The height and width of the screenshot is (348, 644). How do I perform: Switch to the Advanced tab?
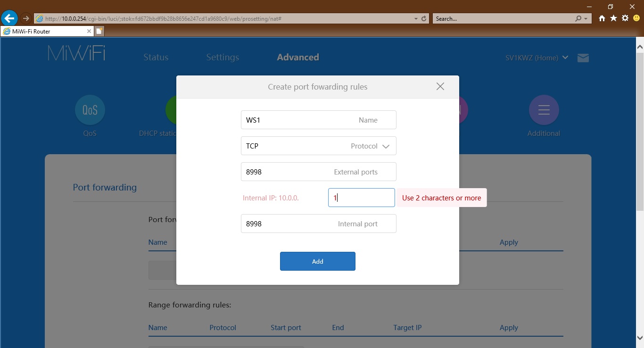tap(298, 58)
